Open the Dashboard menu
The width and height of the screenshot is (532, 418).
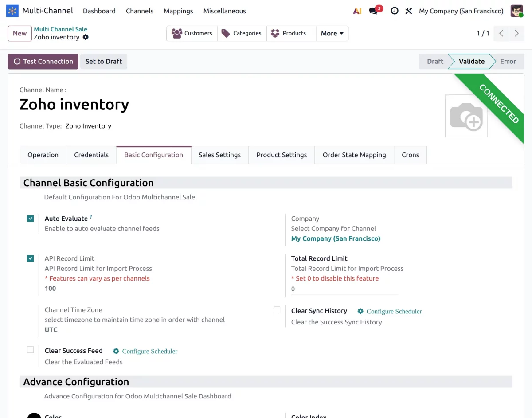[x=99, y=11]
